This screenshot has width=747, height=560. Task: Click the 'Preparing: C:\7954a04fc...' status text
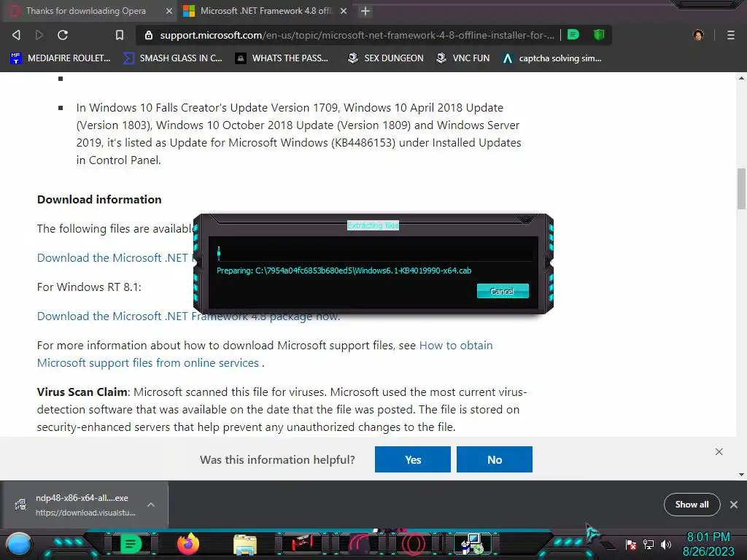pos(344,271)
